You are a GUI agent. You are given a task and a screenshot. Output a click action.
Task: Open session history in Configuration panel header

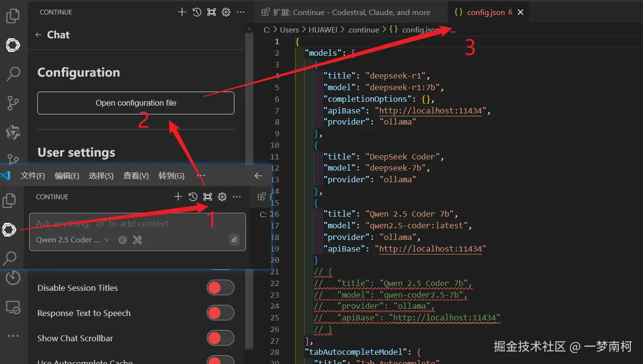[197, 12]
